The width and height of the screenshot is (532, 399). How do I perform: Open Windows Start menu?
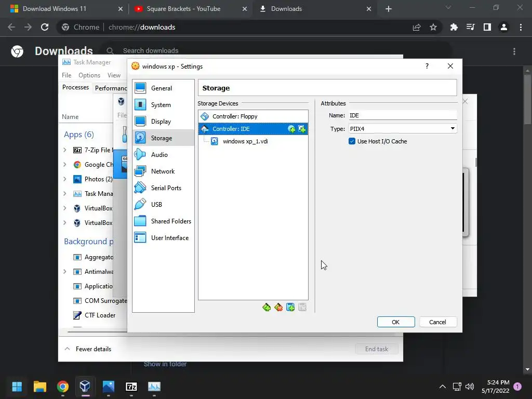[17, 387]
